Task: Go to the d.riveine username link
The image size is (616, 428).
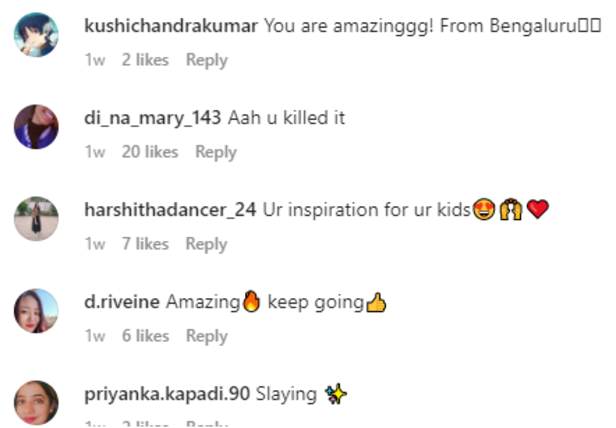Action: [123, 301]
